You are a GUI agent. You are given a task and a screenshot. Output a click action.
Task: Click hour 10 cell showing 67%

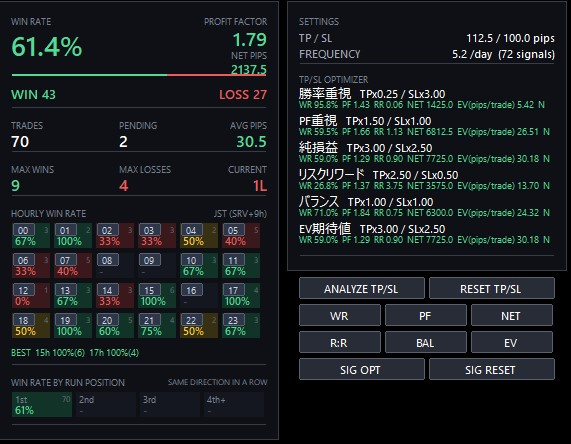(199, 266)
